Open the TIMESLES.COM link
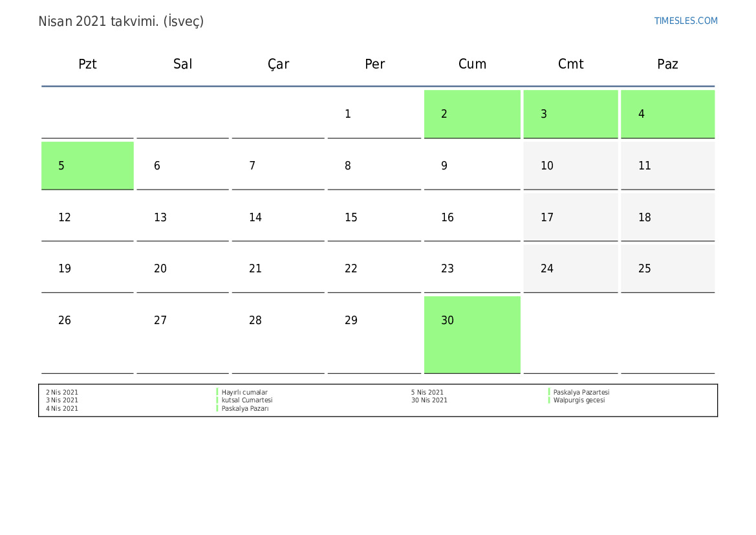This screenshot has height=535, width=756. click(686, 21)
